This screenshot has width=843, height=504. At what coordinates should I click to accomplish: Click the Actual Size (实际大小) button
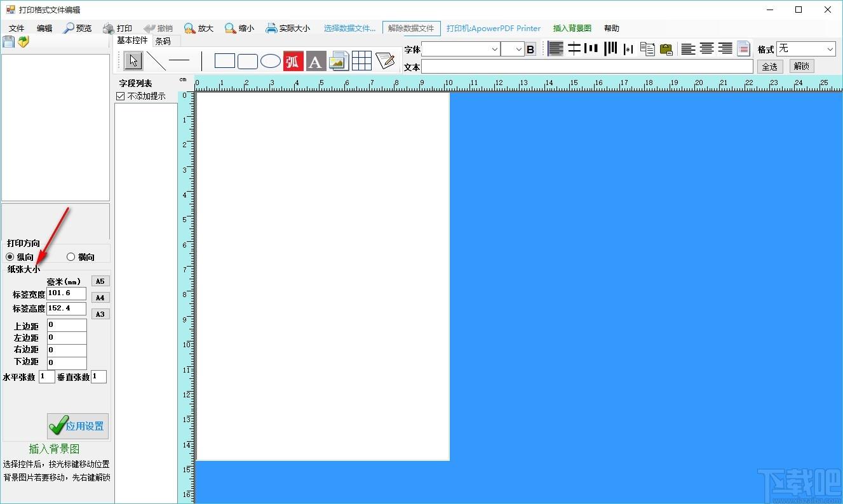tap(288, 28)
